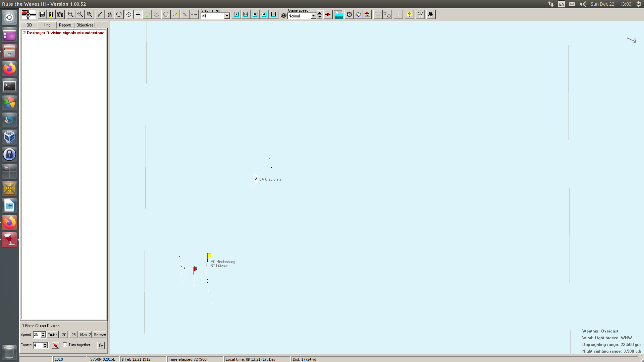644x362 pixels.
Task: Click the printer icon
Action: pyautogui.click(x=431, y=14)
